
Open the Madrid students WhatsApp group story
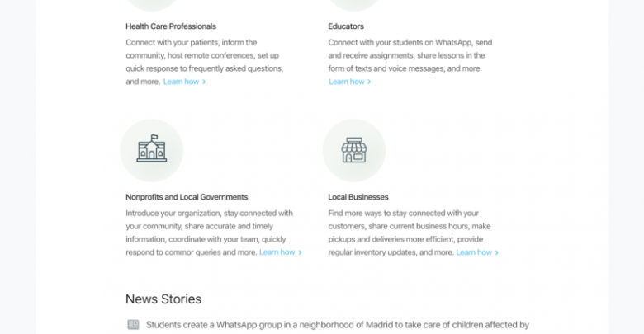pos(337,325)
